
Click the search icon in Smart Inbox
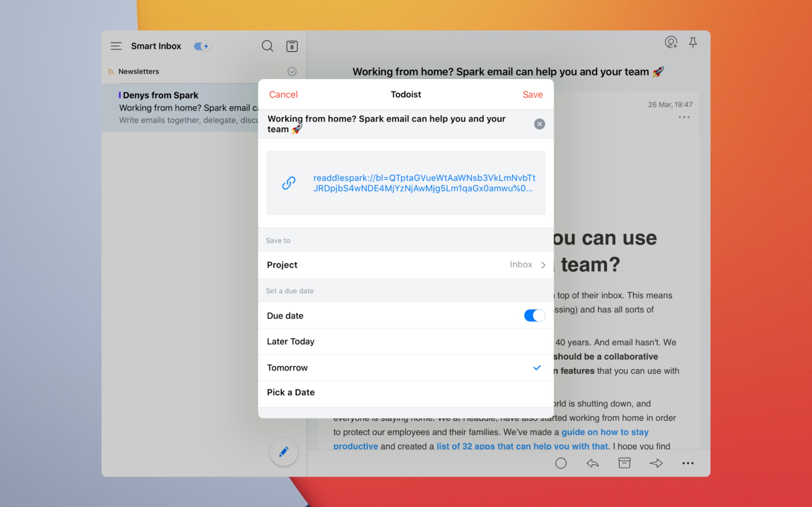268,45
